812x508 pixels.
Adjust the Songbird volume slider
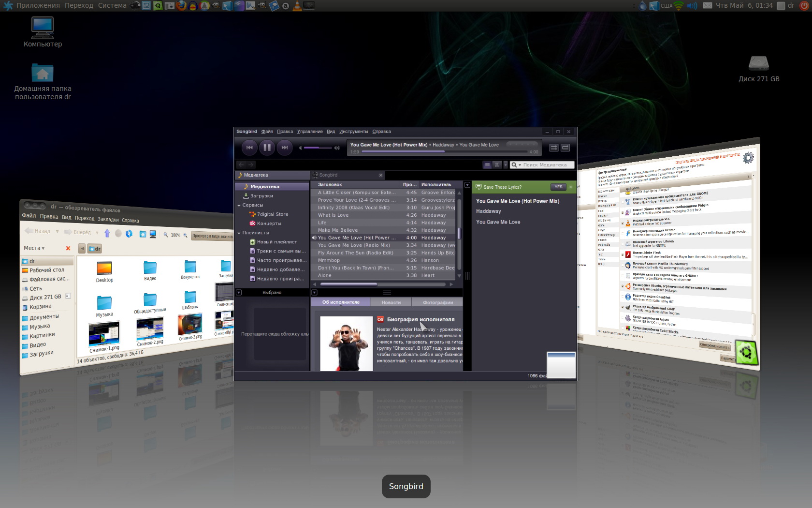point(317,148)
